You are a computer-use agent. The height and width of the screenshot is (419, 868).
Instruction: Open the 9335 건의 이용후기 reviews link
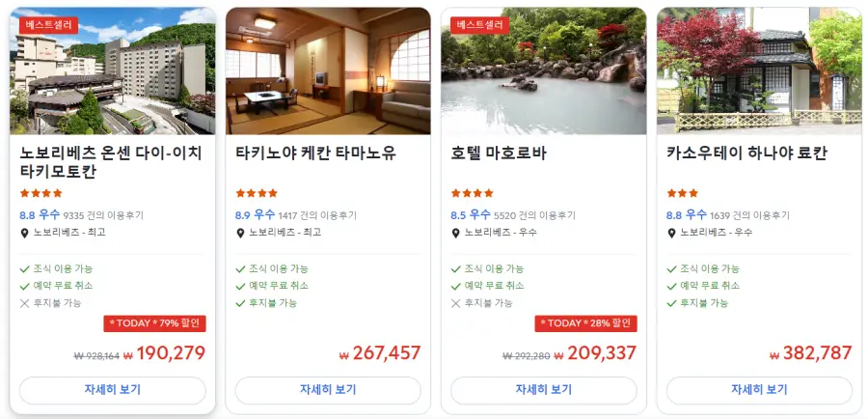point(103,215)
